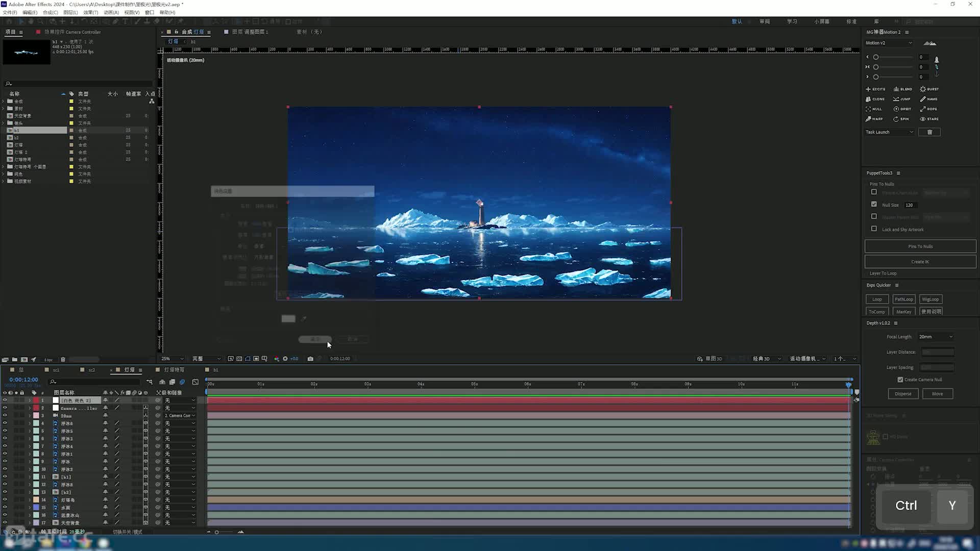980x551 pixels.
Task: Click the ORBIT tool in Motion 2
Action: pyautogui.click(x=902, y=109)
